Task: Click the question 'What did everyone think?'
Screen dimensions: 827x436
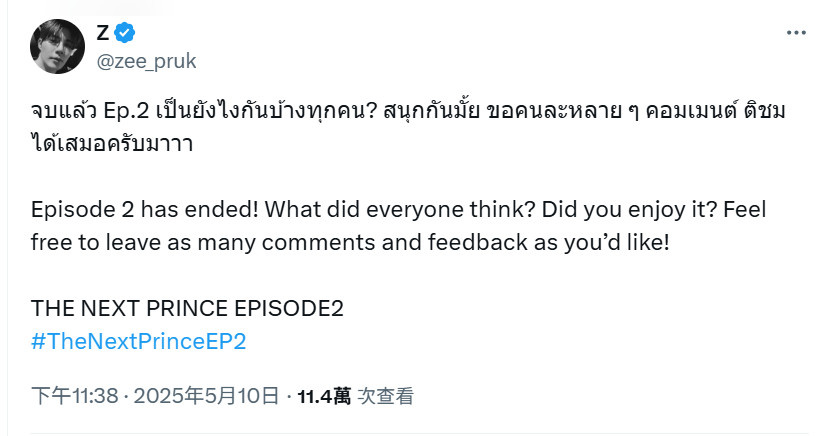Action: click(400, 210)
